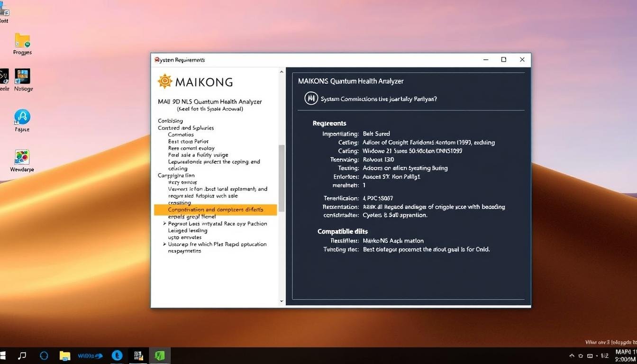
Task: Open the grid-patterned taskbar app icon
Action: 138,355
